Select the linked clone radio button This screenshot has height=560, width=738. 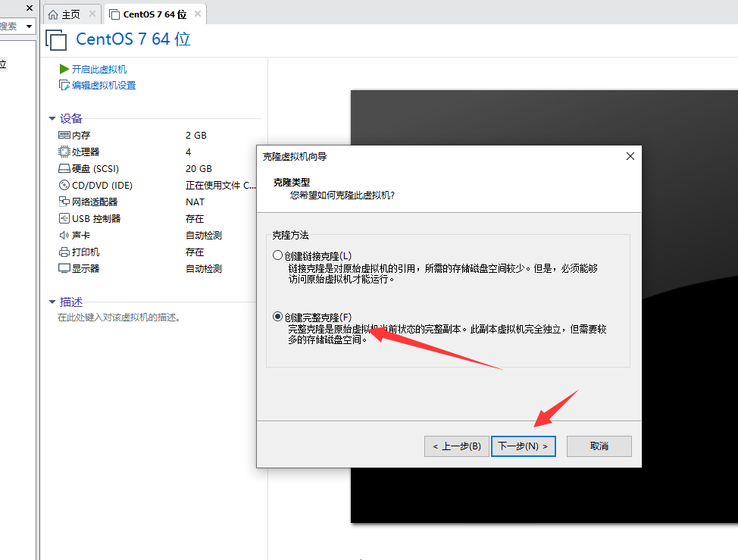(277, 255)
